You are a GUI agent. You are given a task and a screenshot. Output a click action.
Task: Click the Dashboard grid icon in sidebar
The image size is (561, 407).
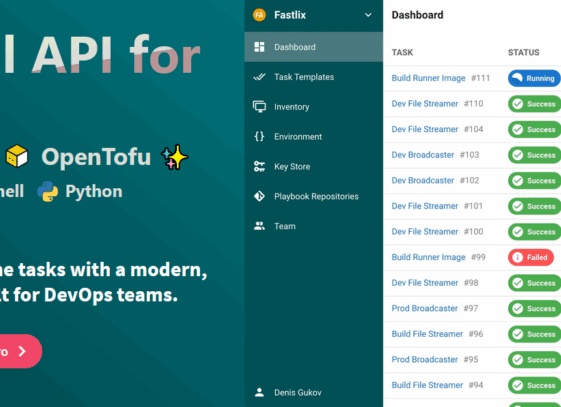coord(259,47)
